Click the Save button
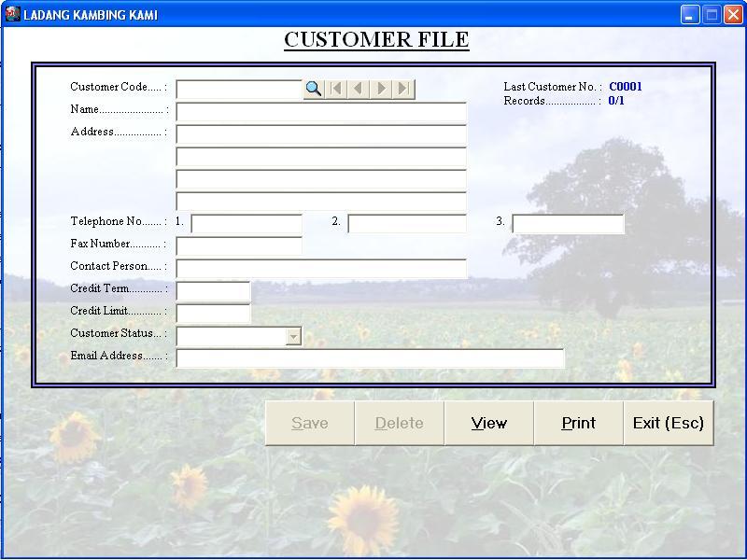The image size is (747, 560). 310,423
